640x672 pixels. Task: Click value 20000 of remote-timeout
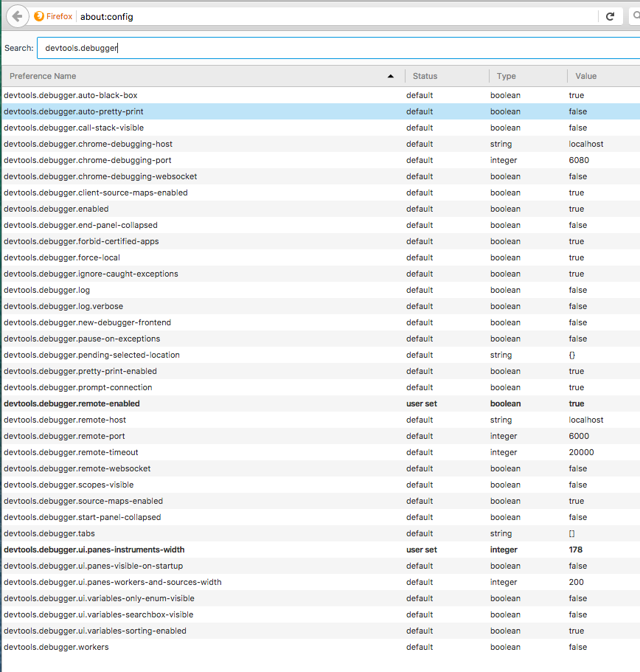[x=581, y=453]
